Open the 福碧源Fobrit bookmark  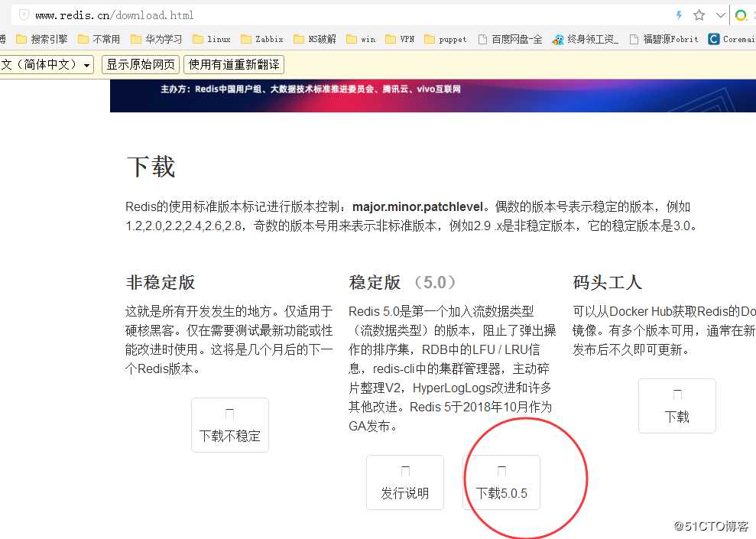click(664, 39)
